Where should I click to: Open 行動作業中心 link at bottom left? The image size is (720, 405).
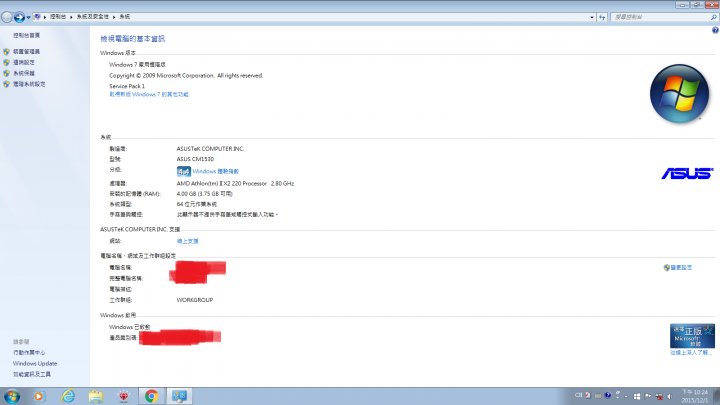29,353
